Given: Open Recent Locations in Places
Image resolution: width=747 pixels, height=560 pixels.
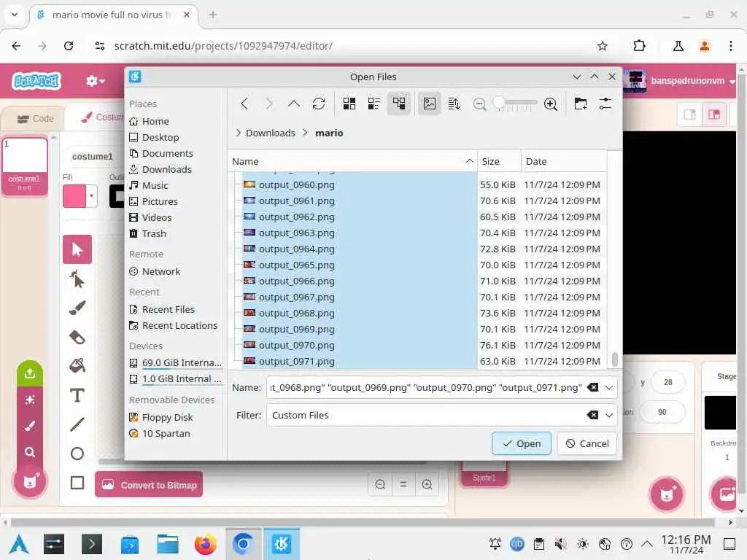Looking at the screenshot, I should click(x=174, y=326).
